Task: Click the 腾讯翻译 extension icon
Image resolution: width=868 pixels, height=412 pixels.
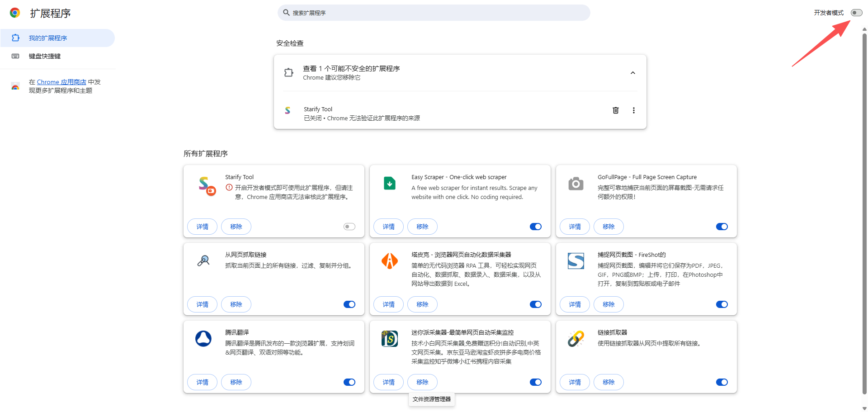Action: pos(203,338)
